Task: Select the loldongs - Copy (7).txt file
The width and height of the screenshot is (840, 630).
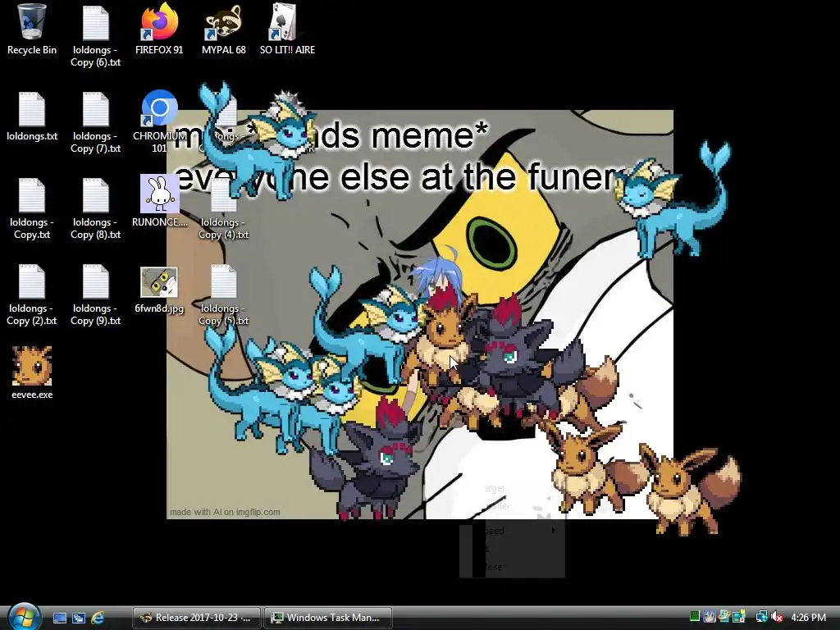Action: 95,122
